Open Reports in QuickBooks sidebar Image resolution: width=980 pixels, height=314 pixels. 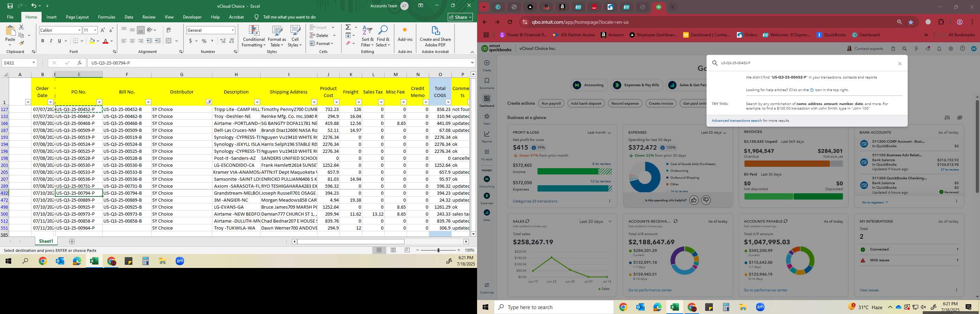pyautogui.click(x=487, y=136)
